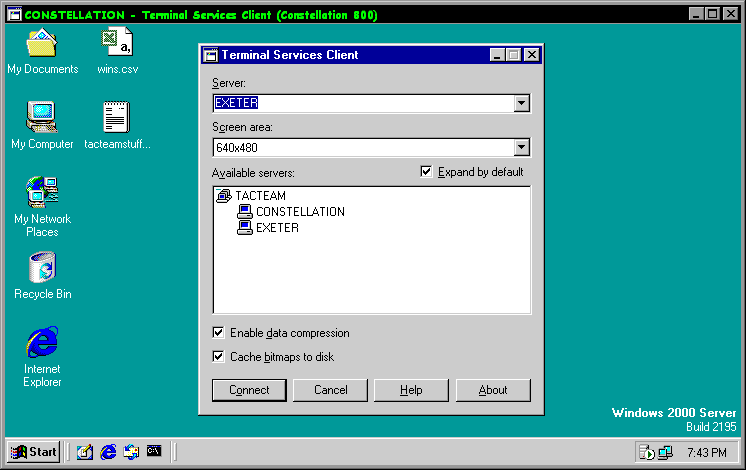746x470 pixels.
Task: Click the network connection tray icon
Action: [x=665, y=452]
